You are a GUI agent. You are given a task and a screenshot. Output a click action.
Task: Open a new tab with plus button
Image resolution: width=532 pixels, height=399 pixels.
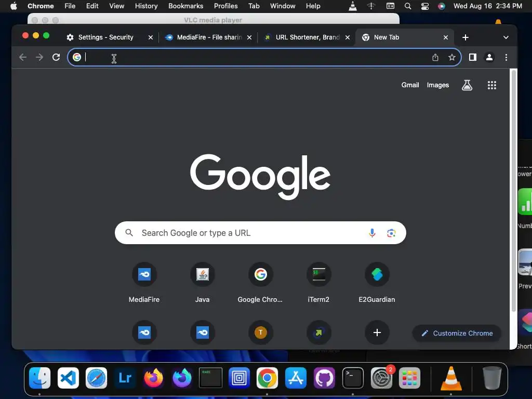coord(465,37)
